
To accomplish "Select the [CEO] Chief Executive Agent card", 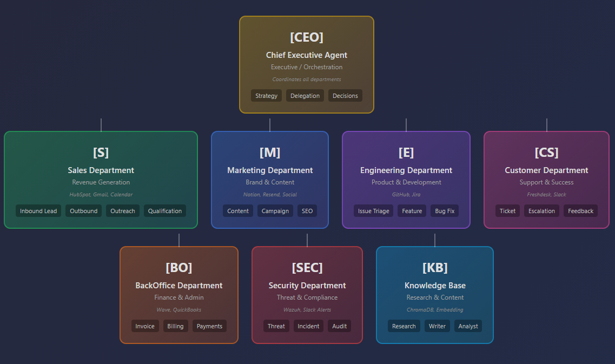I will [307, 65].
